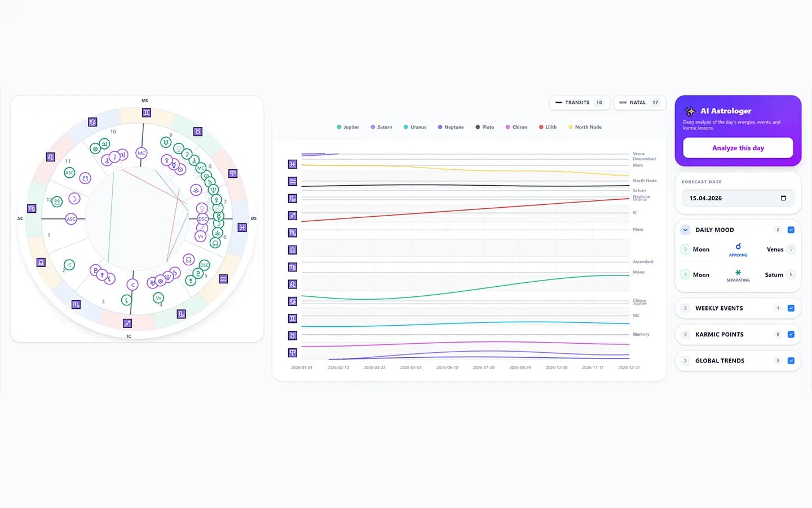The image size is (812, 508).
Task: Toggle the Lilith legend entry
Action: coord(548,127)
